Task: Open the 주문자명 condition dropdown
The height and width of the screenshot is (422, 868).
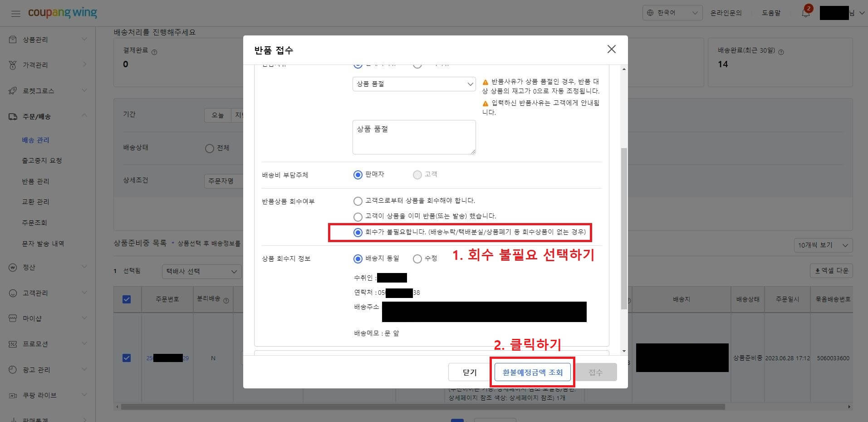Action: pyautogui.click(x=223, y=181)
